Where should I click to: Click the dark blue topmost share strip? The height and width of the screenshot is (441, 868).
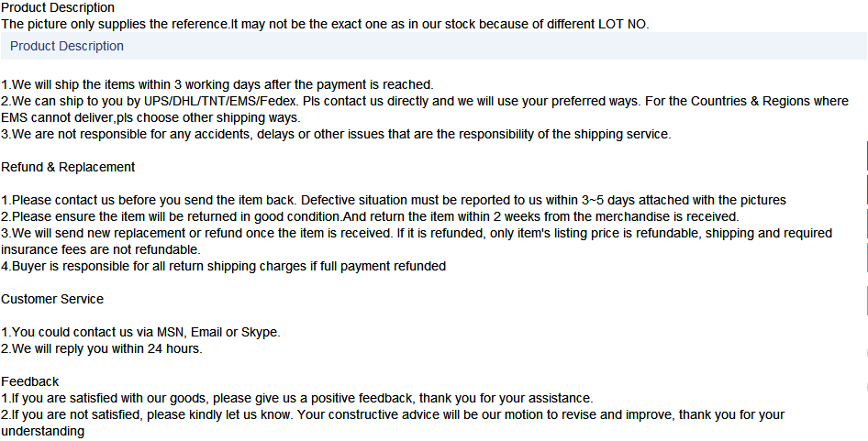pyautogui.click(x=866, y=156)
